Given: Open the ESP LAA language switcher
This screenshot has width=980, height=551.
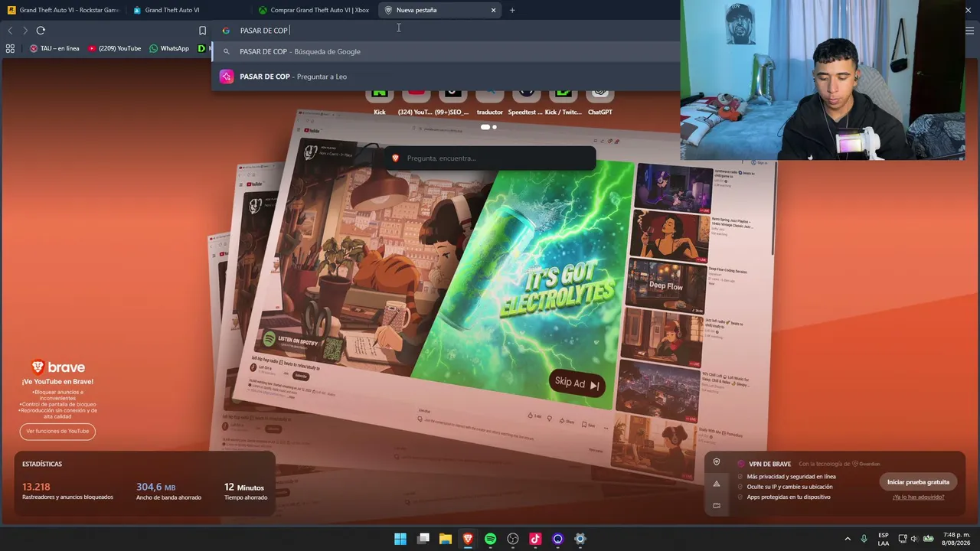Looking at the screenshot, I should click(x=884, y=539).
